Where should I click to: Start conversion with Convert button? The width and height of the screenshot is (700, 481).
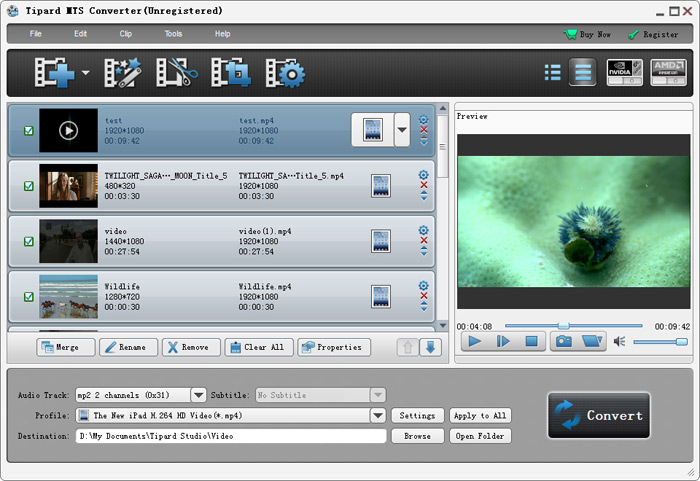tap(599, 416)
